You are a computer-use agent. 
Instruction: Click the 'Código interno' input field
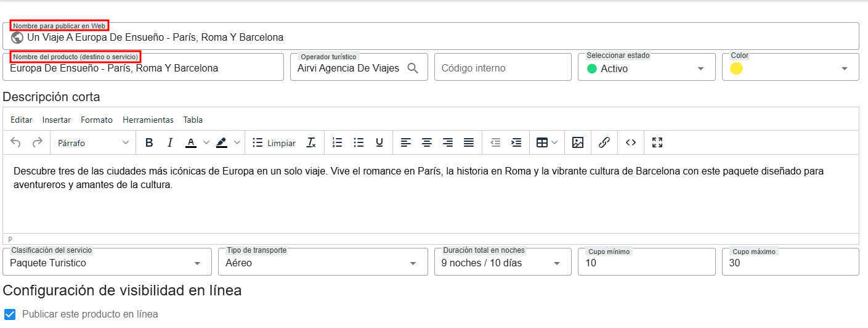pyautogui.click(x=503, y=68)
